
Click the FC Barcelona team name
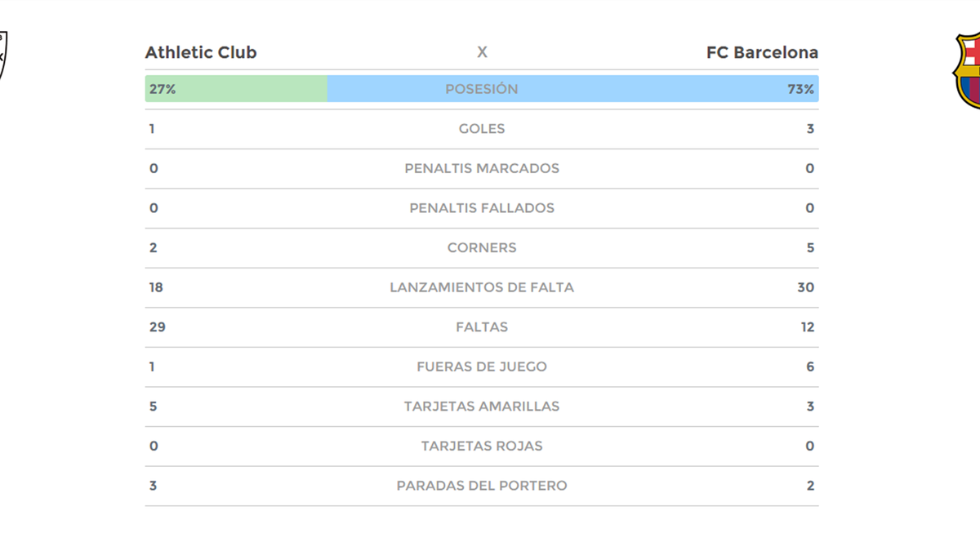point(762,52)
